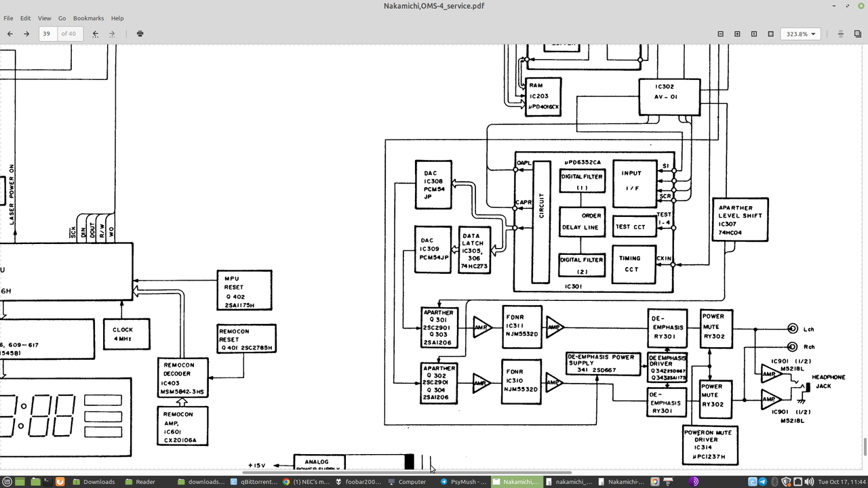Viewport: 868px width, 488px height.
Task: Open the 323.8% zoom level dropdown
Action: pos(801,33)
